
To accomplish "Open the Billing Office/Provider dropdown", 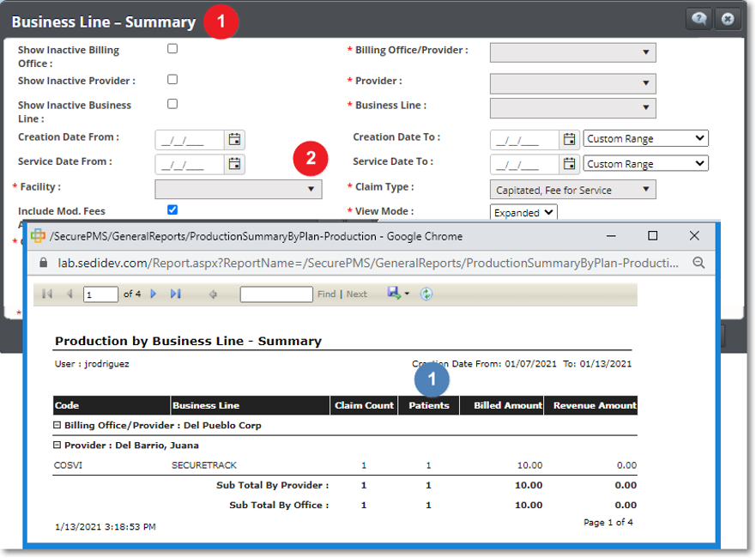I will pos(572,52).
